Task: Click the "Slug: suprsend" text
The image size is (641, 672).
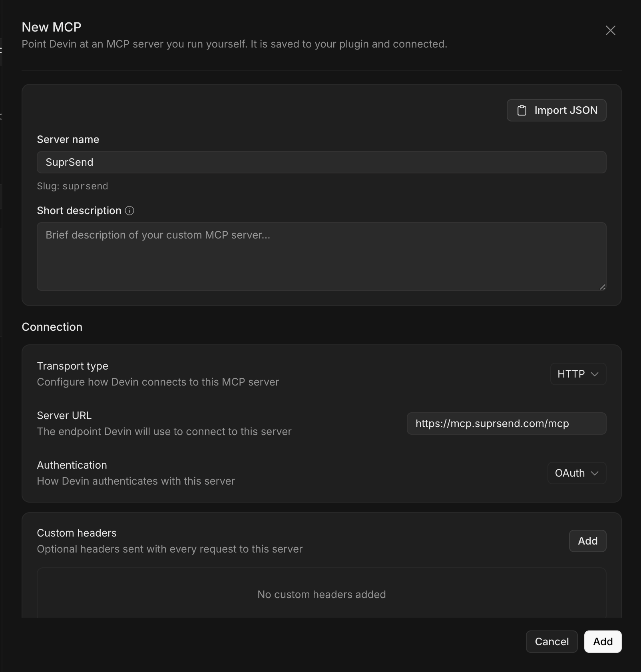Action: pyautogui.click(x=72, y=186)
